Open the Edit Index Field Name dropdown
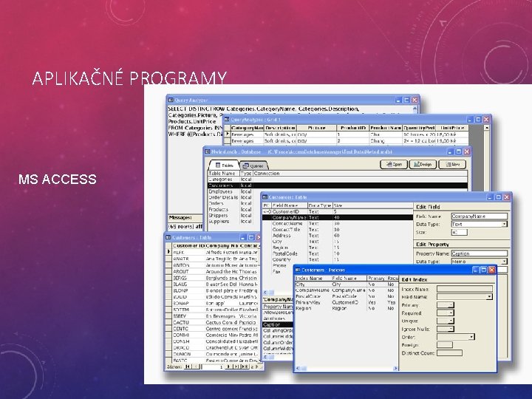Screen dimensions: 532x399 click(489, 296)
